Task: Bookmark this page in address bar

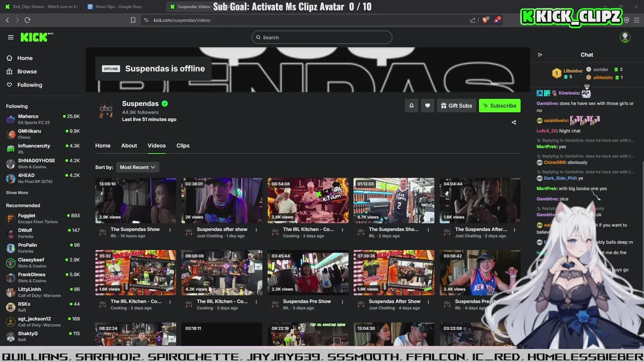Action: [x=133, y=20]
